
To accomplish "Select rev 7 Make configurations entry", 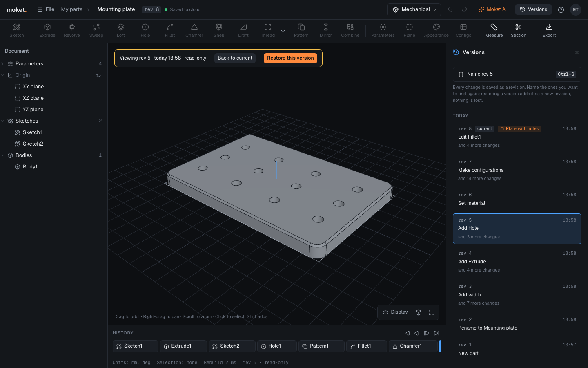I will tap(517, 170).
